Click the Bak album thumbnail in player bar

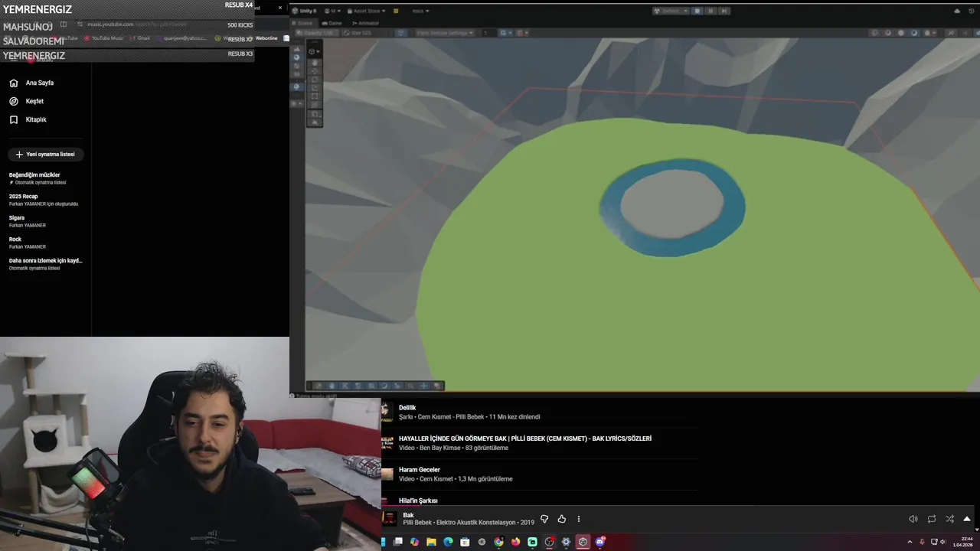point(390,519)
